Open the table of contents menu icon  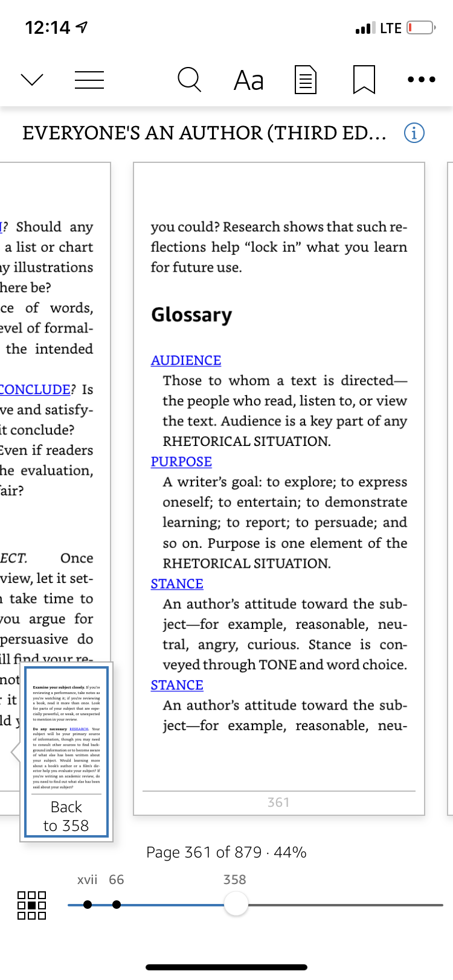89,80
